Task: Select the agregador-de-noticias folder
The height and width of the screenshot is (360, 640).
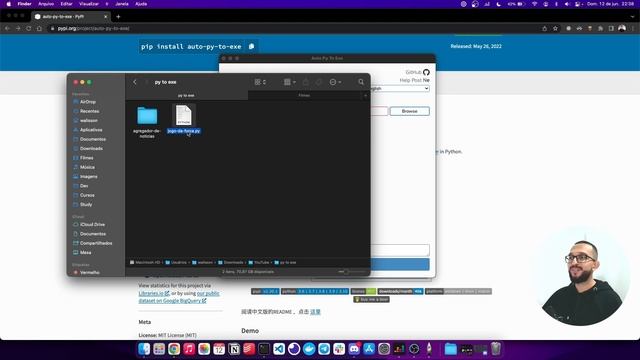Action: pyautogui.click(x=147, y=116)
